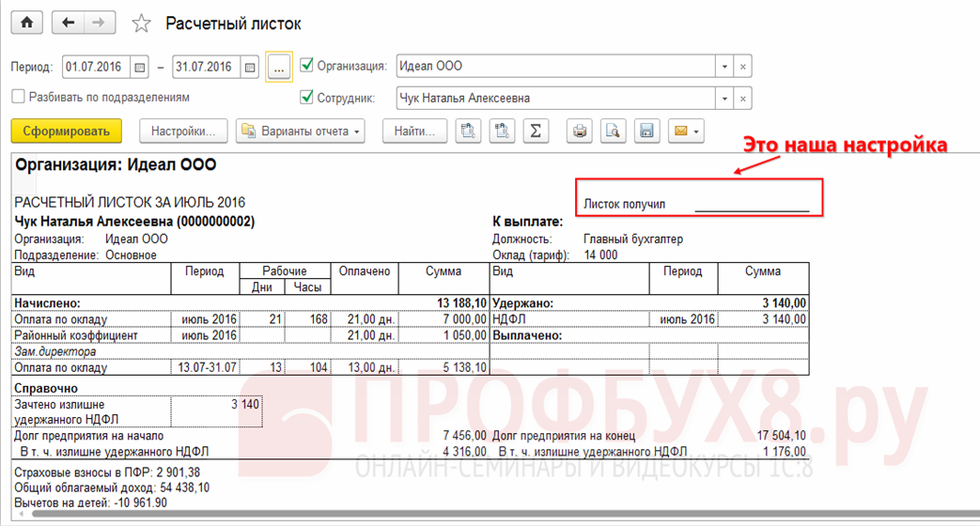Open print preview icon

pyautogui.click(x=613, y=131)
